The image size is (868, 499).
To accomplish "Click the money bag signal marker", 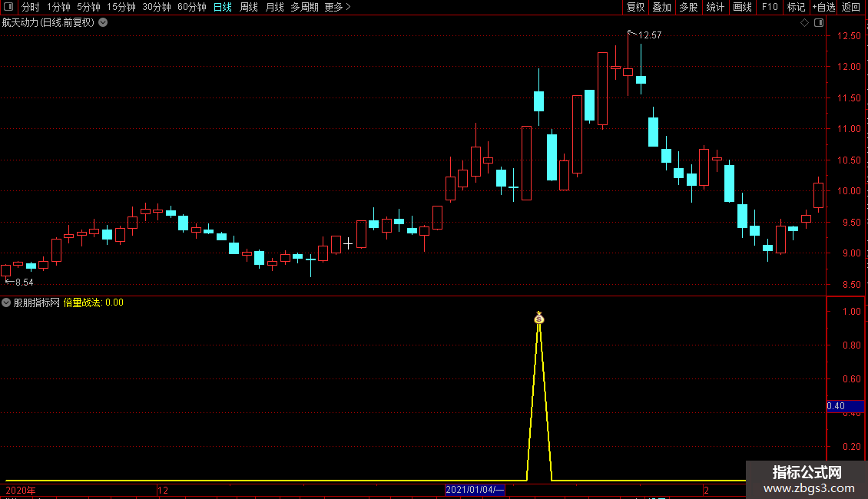I will click(x=539, y=318).
